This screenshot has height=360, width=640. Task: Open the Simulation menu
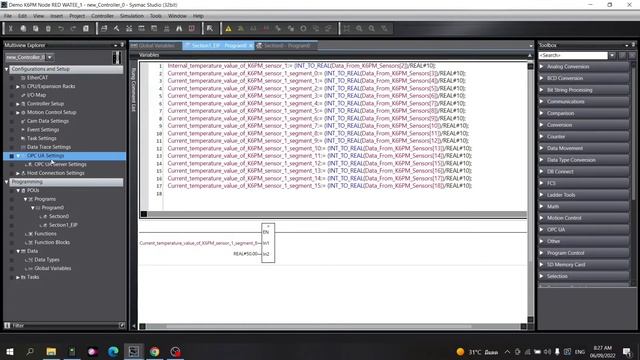132,16
